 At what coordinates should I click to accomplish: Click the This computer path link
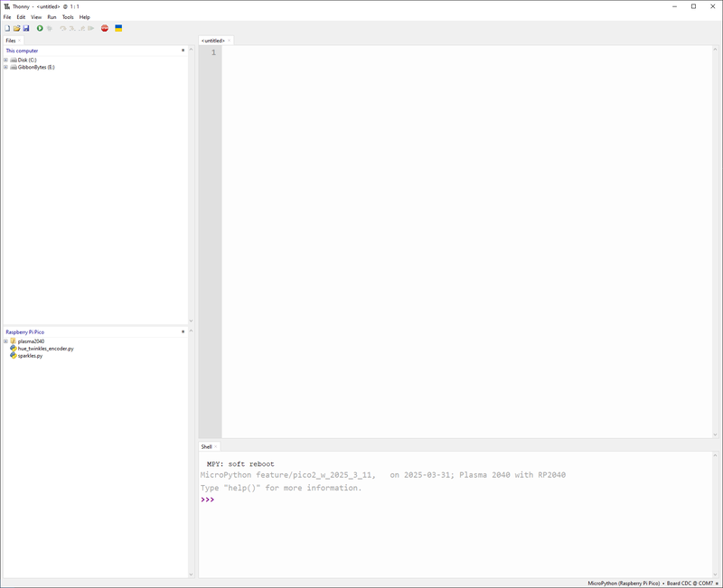point(22,51)
